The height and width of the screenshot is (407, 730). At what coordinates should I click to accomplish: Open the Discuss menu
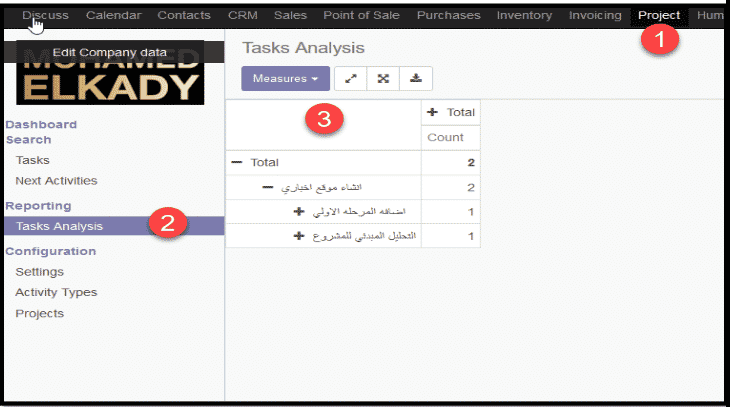coord(45,15)
